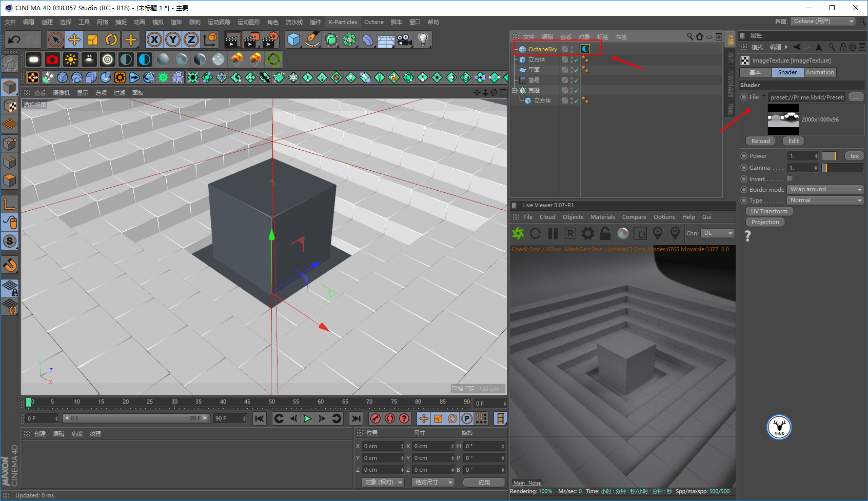Click the Projection button
This screenshot has height=501, width=868.
(765, 222)
